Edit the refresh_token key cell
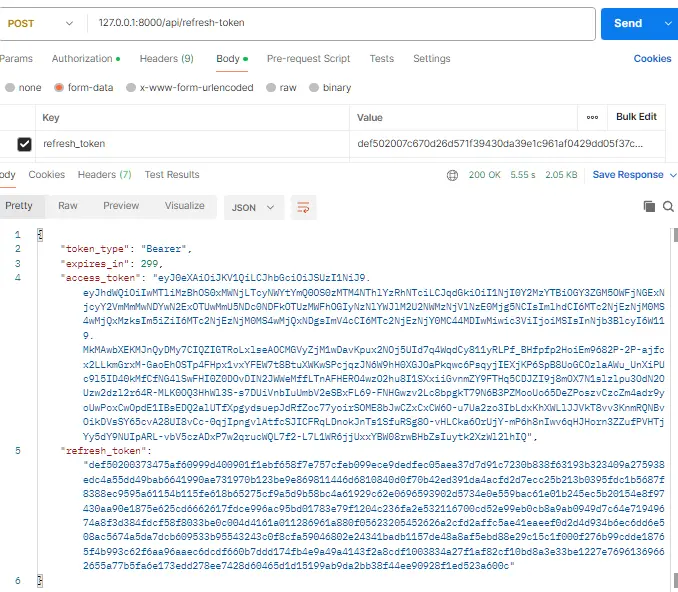 point(192,144)
